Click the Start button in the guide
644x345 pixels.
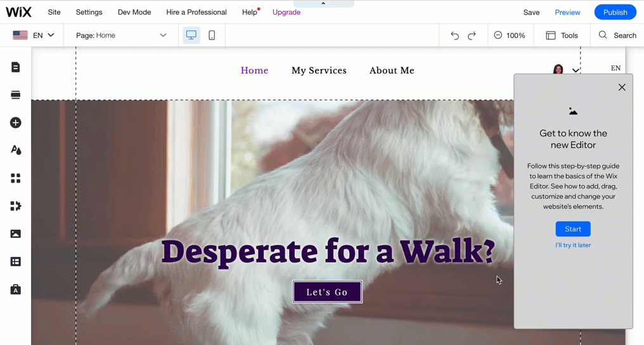tap(573, 229)
